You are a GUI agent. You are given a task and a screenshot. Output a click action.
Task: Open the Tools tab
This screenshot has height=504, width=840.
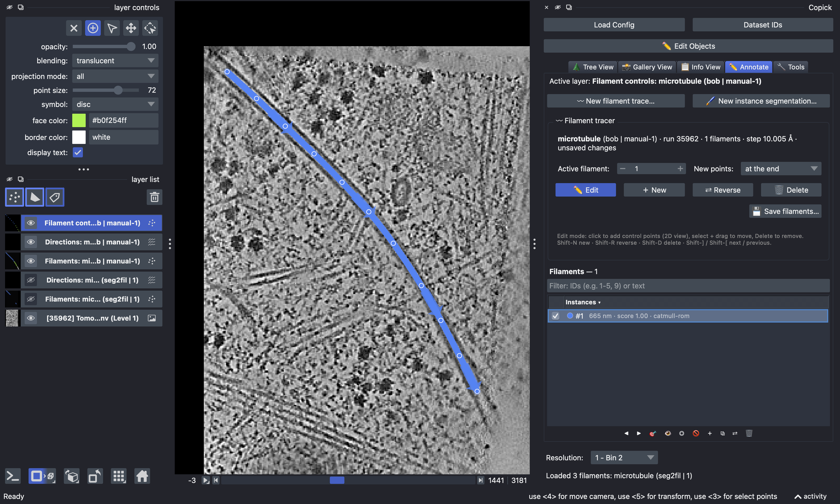791,67
